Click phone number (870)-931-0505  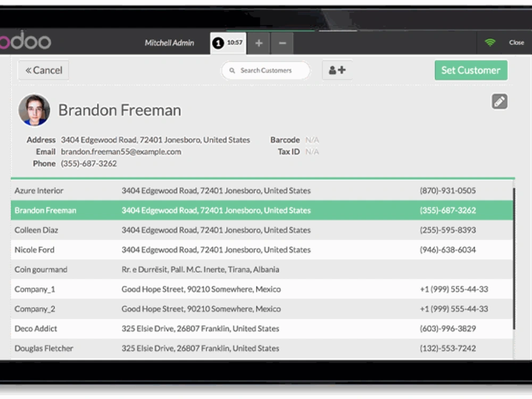447,190
